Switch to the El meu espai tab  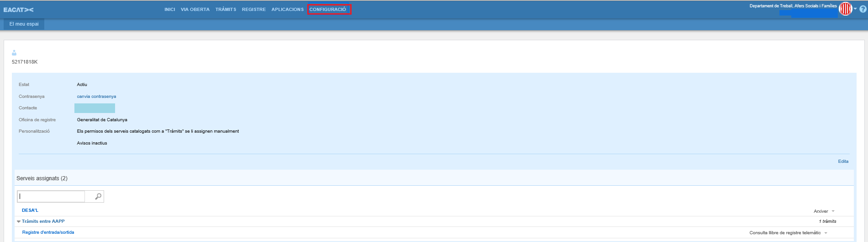point(24,24)
